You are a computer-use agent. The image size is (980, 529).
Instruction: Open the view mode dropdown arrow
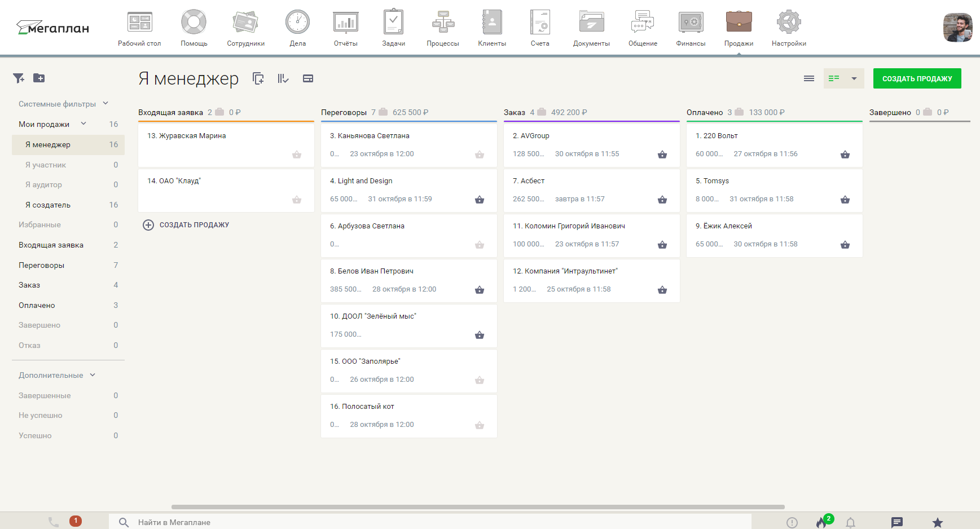click(854, 78)
